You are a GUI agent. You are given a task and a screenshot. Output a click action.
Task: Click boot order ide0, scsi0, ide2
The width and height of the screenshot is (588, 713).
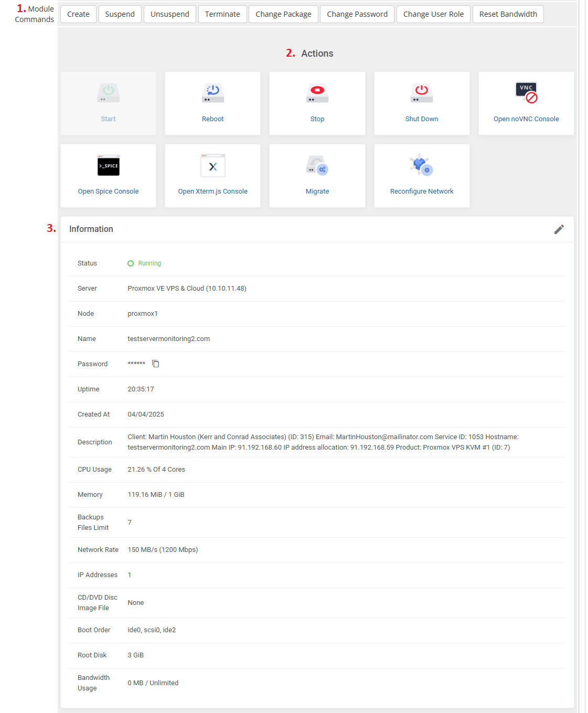[152, 630]
